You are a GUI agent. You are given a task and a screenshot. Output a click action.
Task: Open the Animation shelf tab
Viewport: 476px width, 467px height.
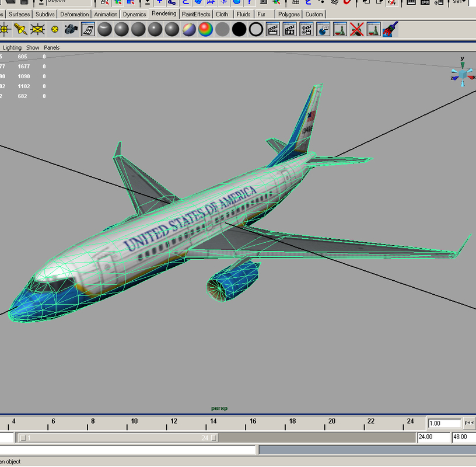tap(106, 14)
